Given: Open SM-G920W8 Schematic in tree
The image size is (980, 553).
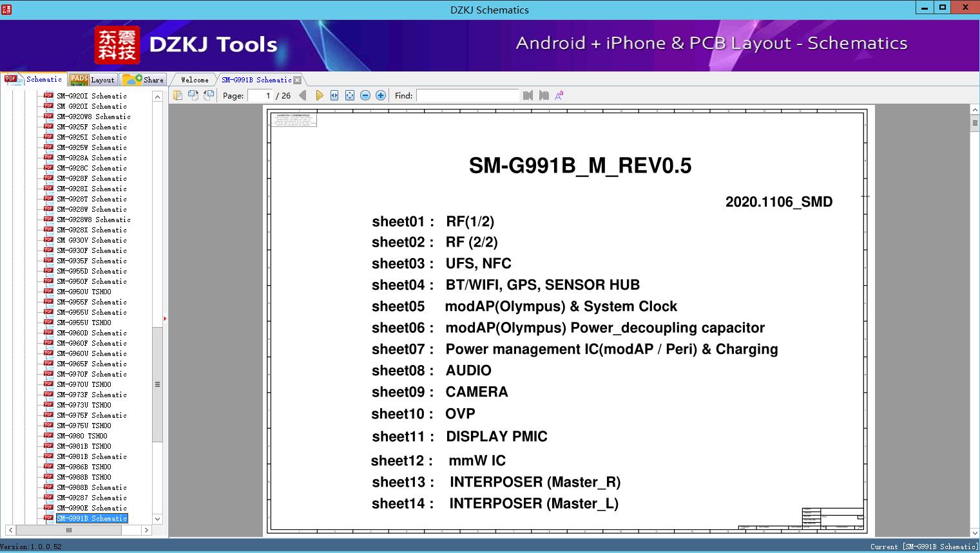Looking at the screenshot, I should (x=93, y=117).
